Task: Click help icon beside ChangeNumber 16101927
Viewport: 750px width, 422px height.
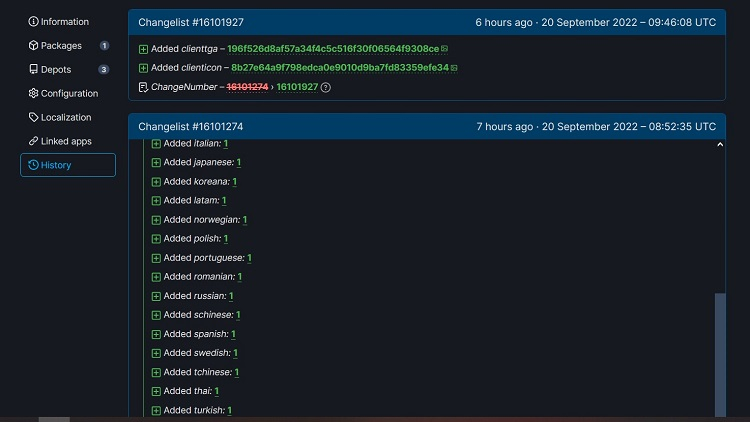Action: pyautogui.click(x=326, y=88)
